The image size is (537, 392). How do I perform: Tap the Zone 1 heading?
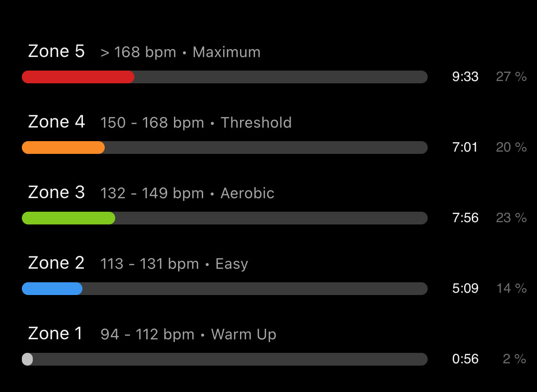pos(55,333)
